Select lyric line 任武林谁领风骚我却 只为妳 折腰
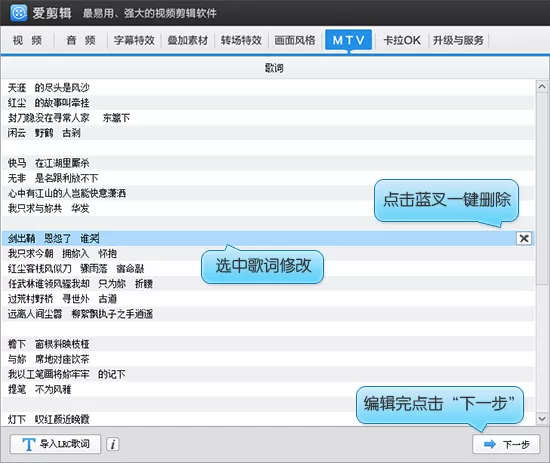Image resolution: width=550 pixels, height=463 pixels. point(268,284)
